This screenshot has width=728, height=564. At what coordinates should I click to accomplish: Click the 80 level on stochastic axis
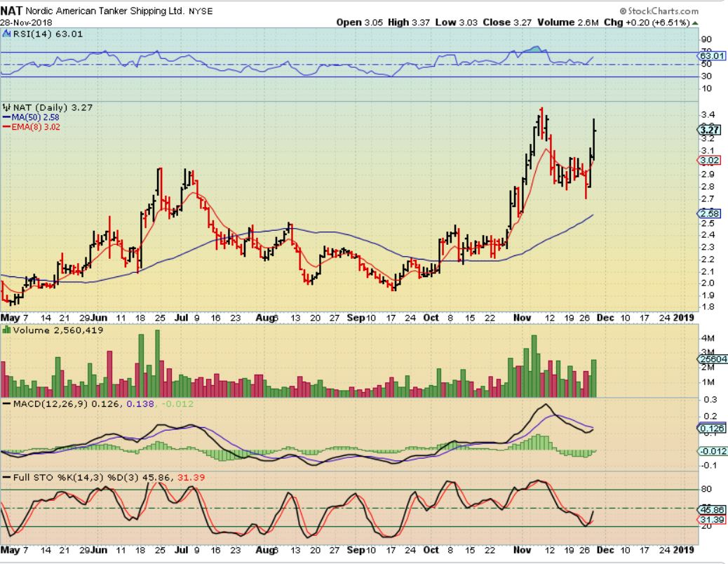706,489
